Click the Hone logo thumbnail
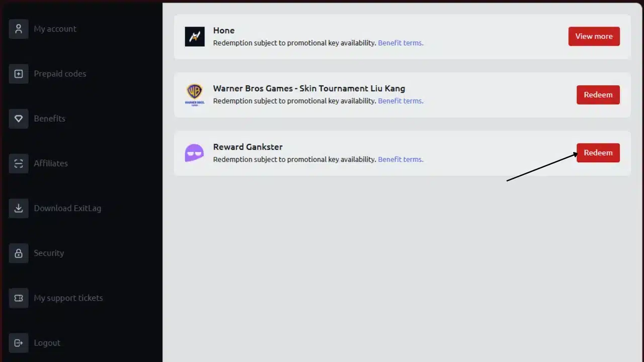 [195, 36]
